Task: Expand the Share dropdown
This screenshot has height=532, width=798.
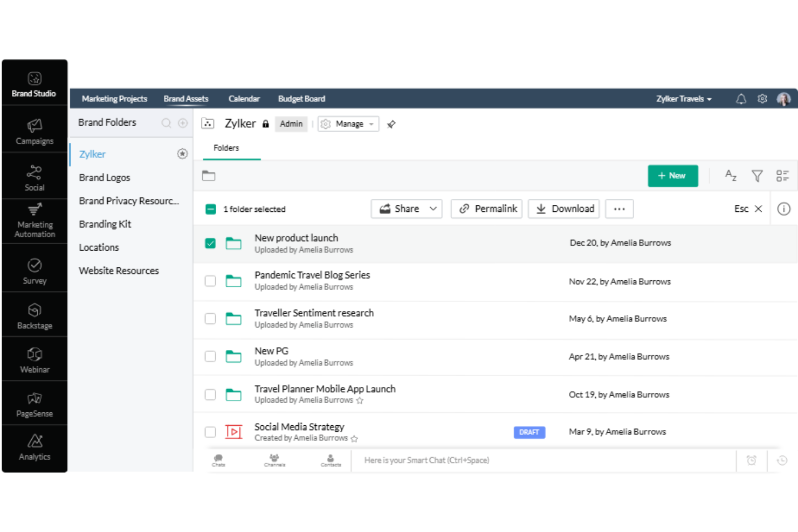Action: point(433,209)
